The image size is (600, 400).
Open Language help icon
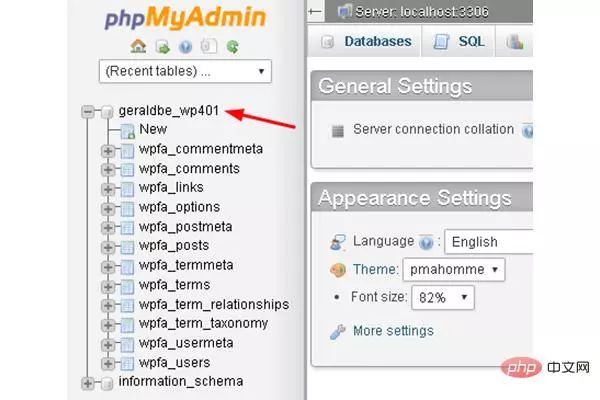426,242
